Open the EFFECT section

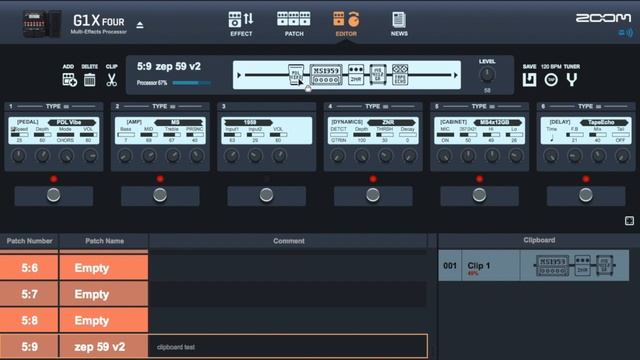241,24
